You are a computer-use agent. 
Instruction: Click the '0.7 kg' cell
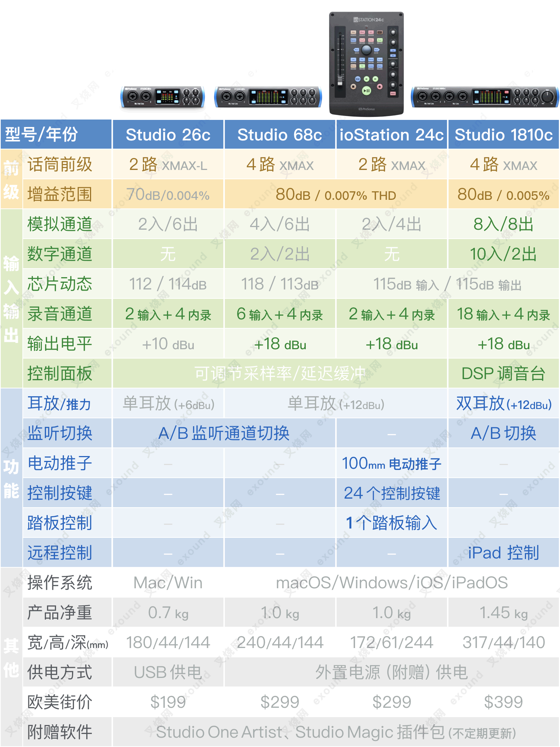(168, 613)
